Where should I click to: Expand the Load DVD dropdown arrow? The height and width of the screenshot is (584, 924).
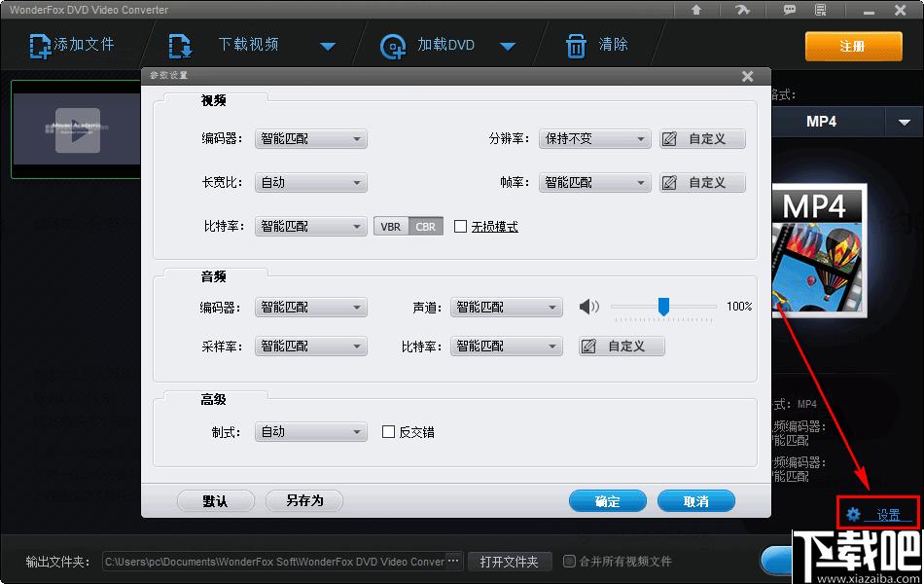[508, 46]
